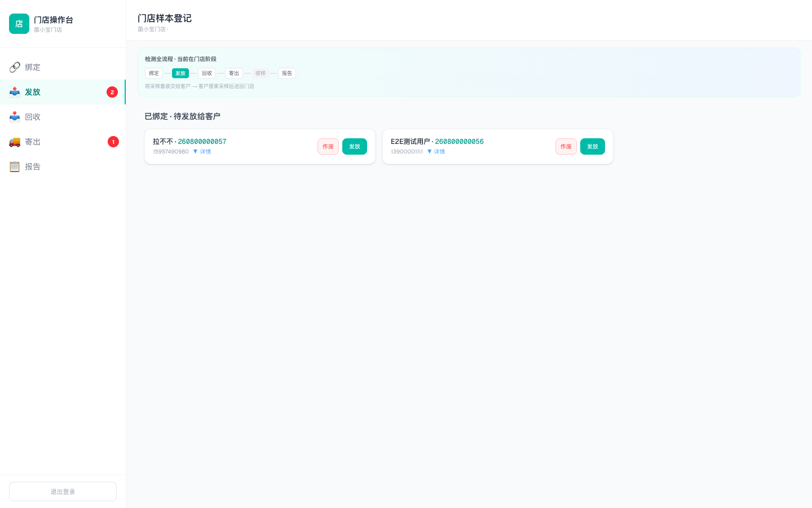812x508 pixels.
Task: Click the red badge 1 on 寄出
Action: coord(113,142)
